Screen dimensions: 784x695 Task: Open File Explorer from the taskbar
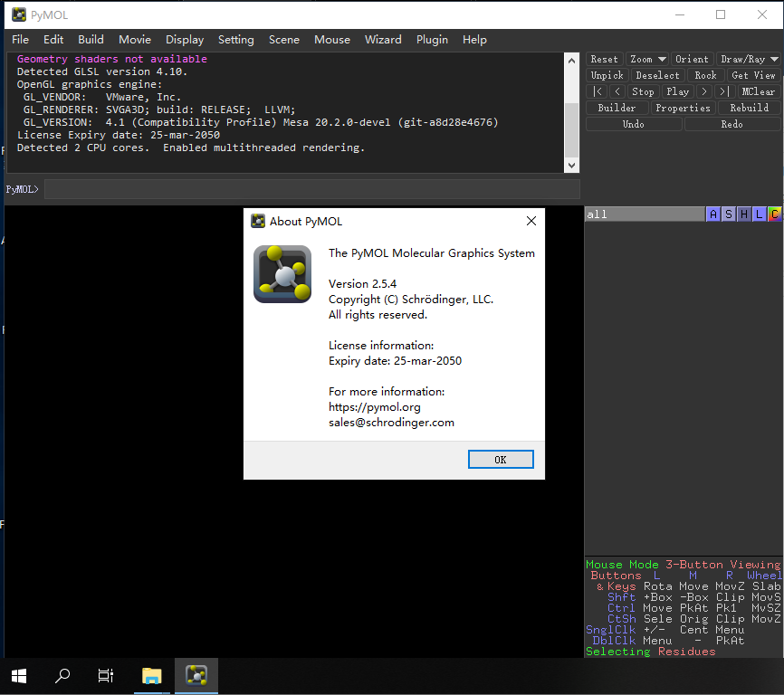[x=151, y=676]
